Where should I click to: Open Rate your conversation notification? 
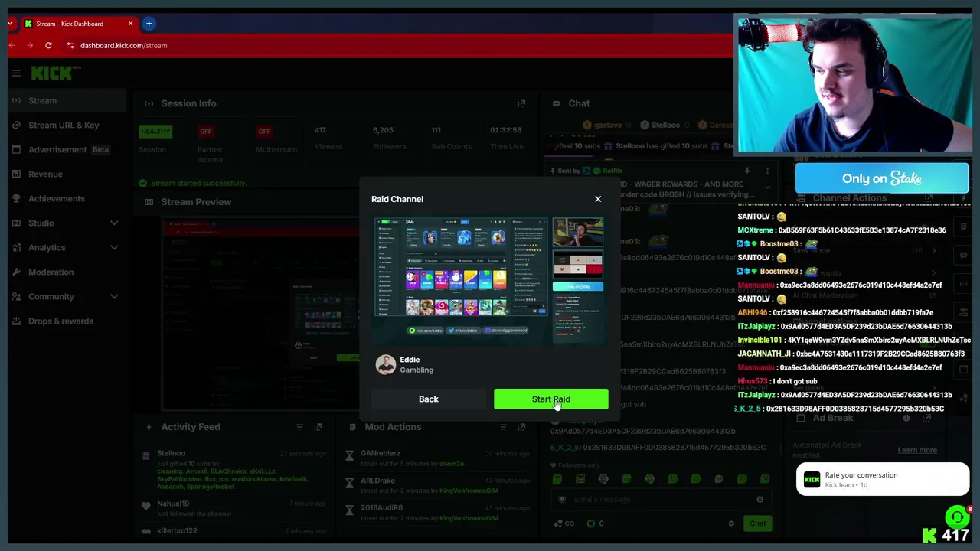pyautogui.click(x=883, y=479)
